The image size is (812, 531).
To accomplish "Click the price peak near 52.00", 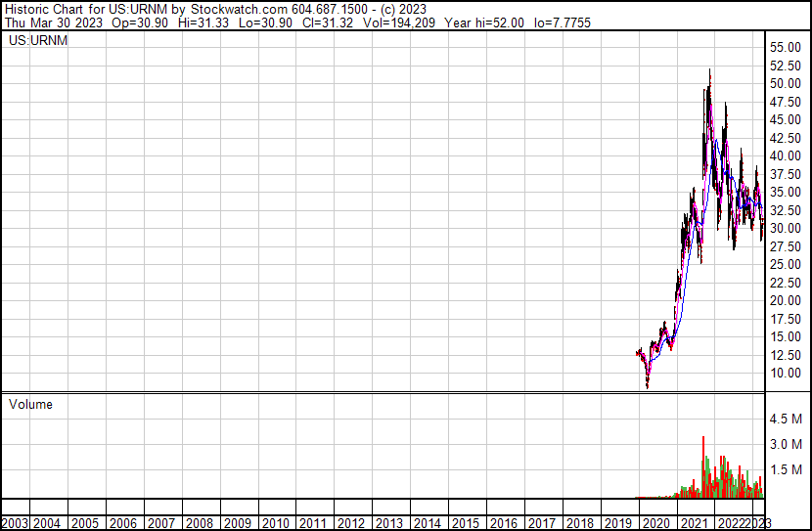I will (x=709, y=72).
